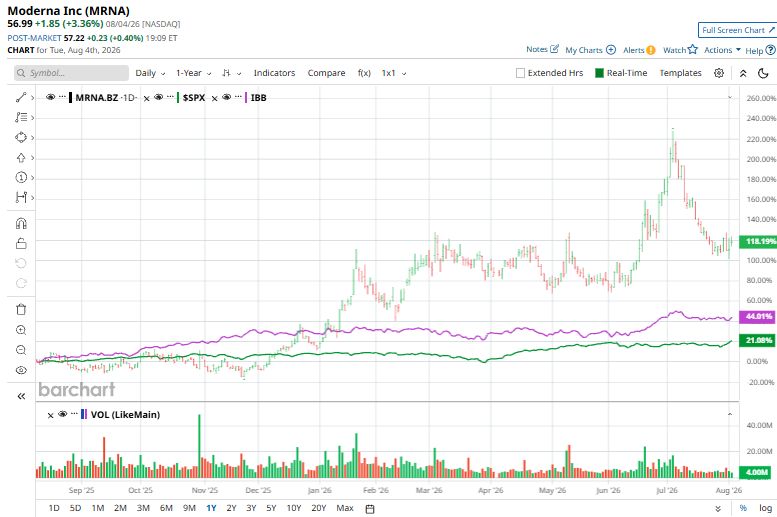Select the measure range tool
This screenshot has width=777, height=517.
(21, 197)
